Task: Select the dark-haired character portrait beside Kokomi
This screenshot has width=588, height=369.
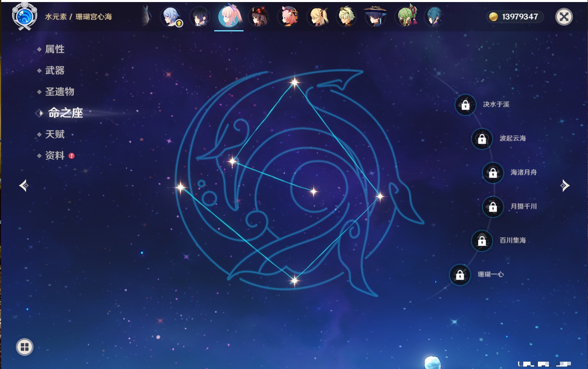Action: click(x=200, y=17)
